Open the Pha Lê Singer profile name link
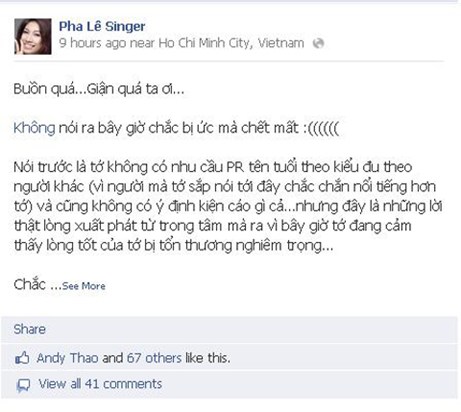Screen dimensions: 461x412 [x=102, y=26]
